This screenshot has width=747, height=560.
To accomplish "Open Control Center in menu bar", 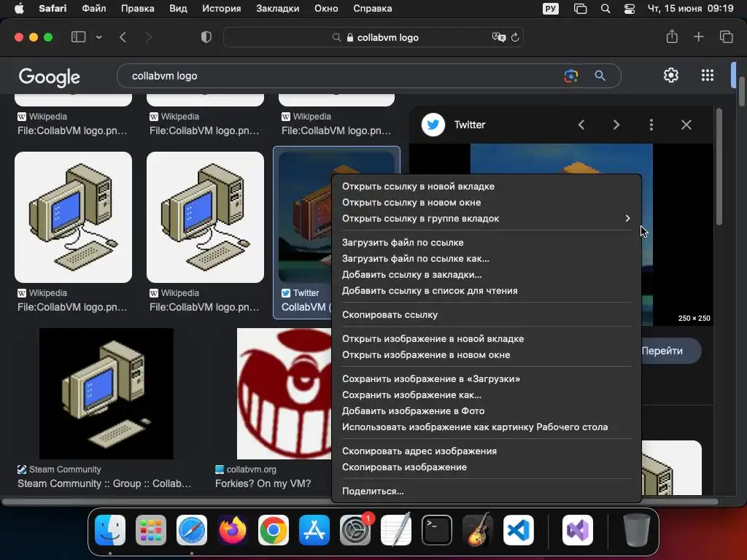I will point(630,9).
